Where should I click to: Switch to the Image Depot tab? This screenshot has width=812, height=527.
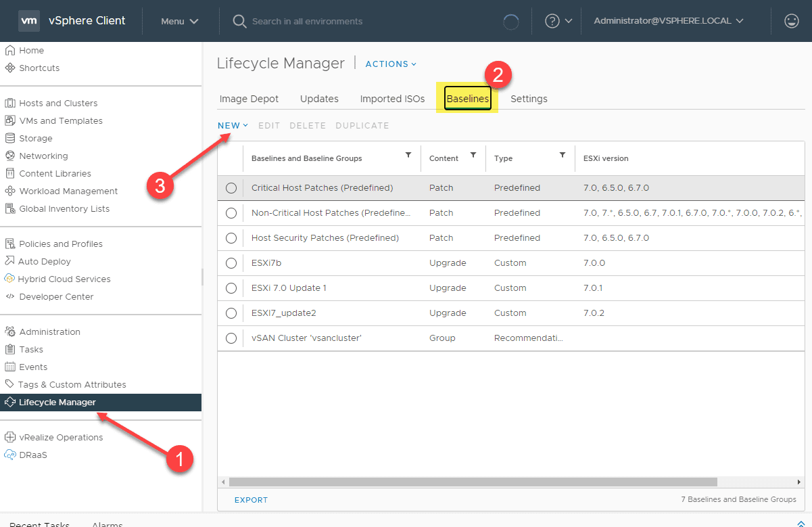(249, 99)
